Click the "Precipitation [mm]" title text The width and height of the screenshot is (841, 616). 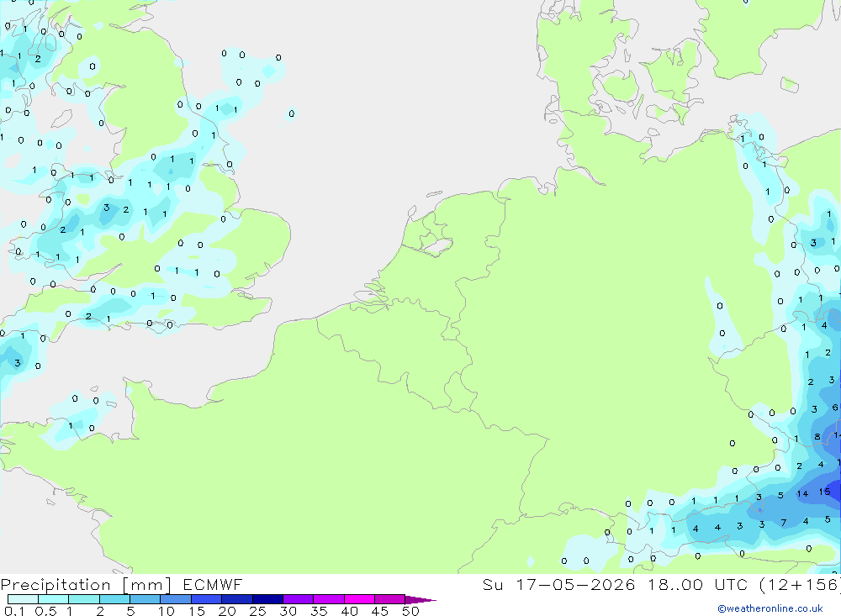[86, 585]
